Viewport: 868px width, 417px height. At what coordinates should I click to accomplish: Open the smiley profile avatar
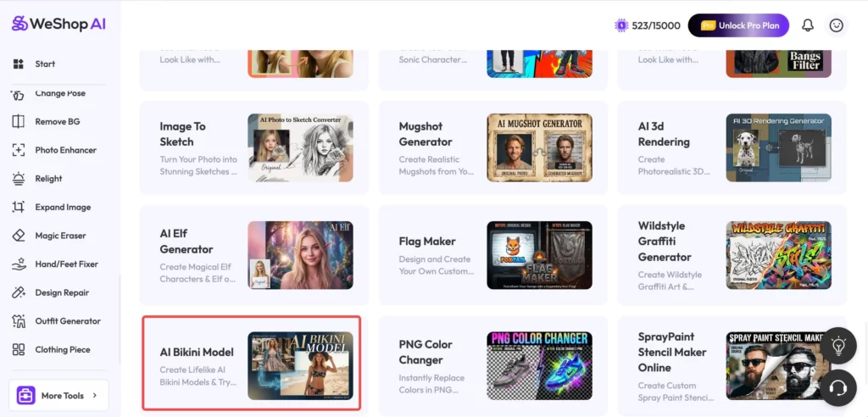click(x=836, y=25)
